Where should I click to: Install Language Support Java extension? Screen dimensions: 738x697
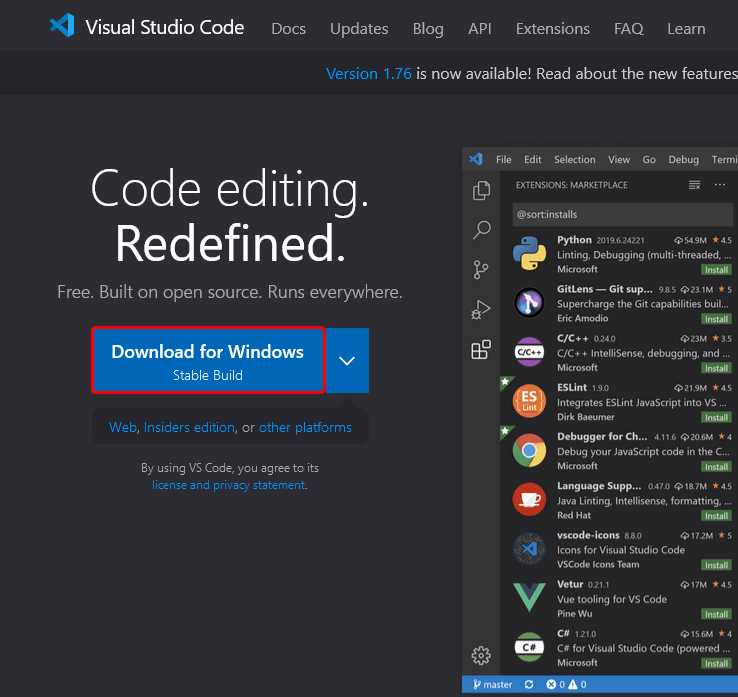click(x=716, y=516)
